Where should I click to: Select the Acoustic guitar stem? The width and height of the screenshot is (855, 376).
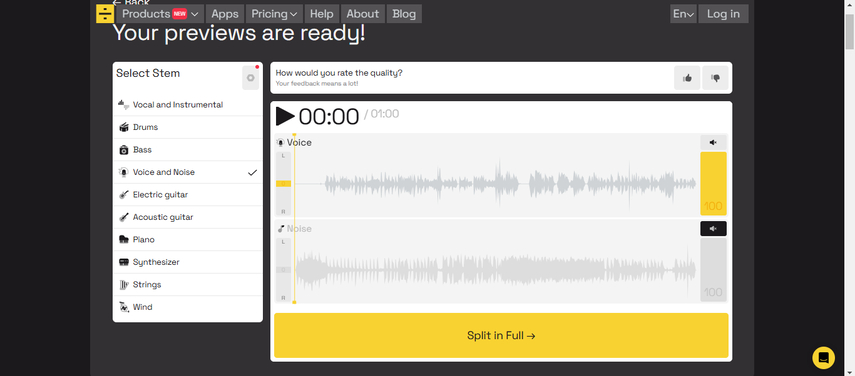pos(188,217)
